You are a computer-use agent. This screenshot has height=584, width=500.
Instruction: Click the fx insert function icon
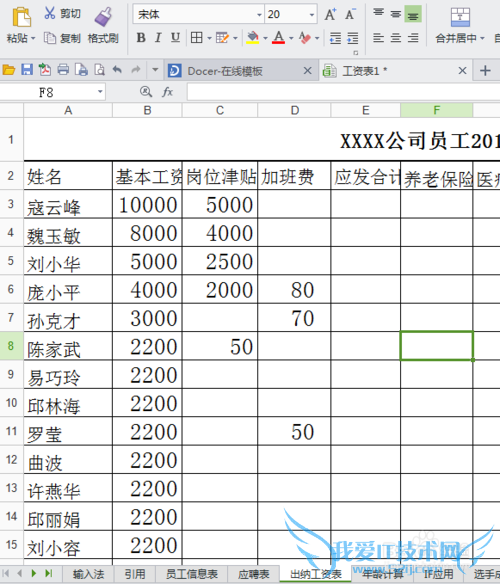tap(167, 92)
